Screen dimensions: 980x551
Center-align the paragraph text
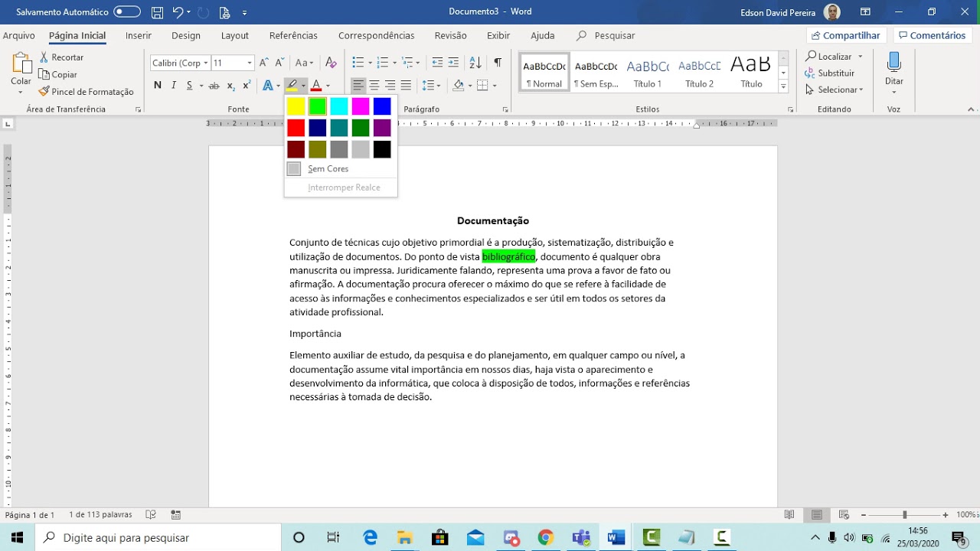(x=374, y=85)
